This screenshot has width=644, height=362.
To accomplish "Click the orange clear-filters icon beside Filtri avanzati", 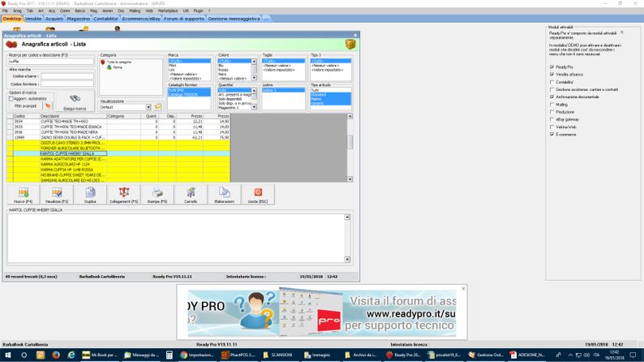I will coord(48,106).
